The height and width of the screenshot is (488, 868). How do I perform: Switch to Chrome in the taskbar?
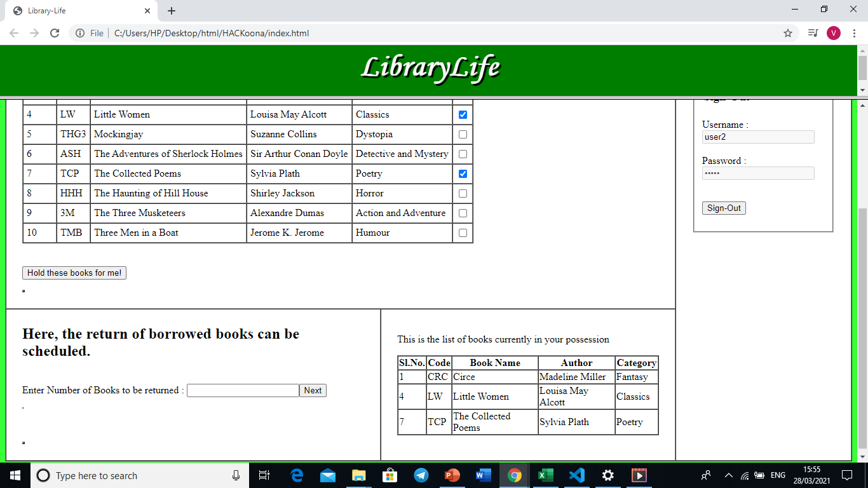pos(514,475)
